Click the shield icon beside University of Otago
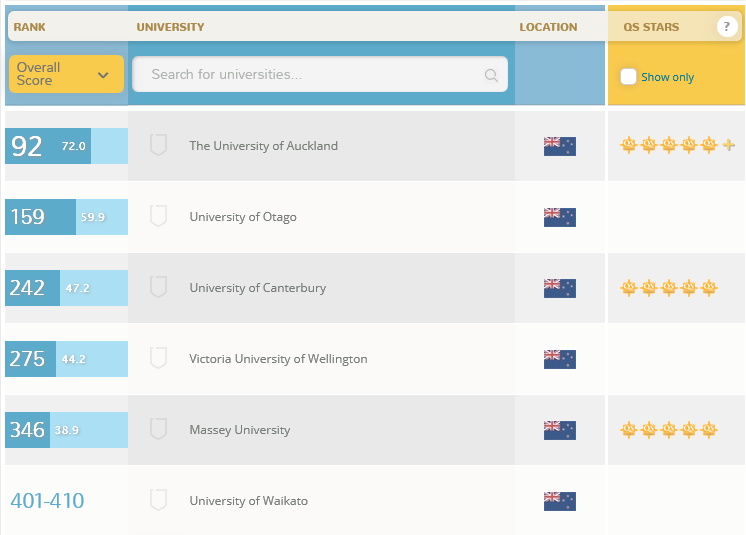The image size is (746, 535). pyautogui.click(x=158, y=216)
